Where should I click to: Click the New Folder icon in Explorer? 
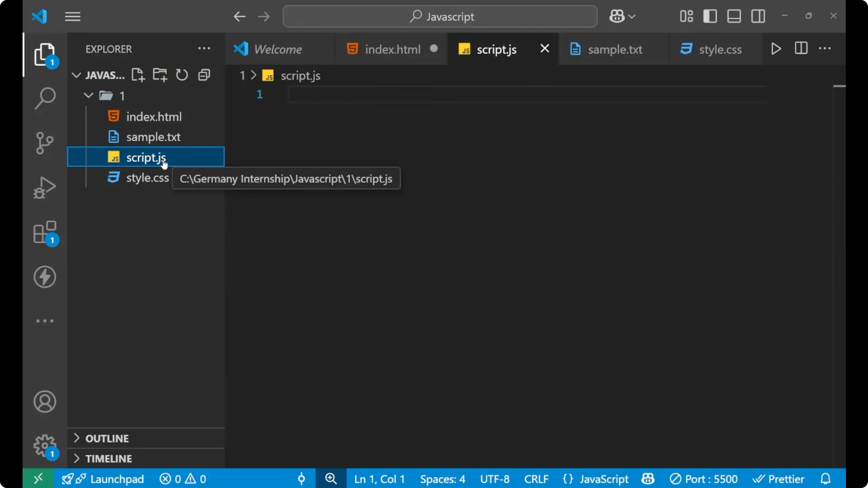(x=160, y=75)
